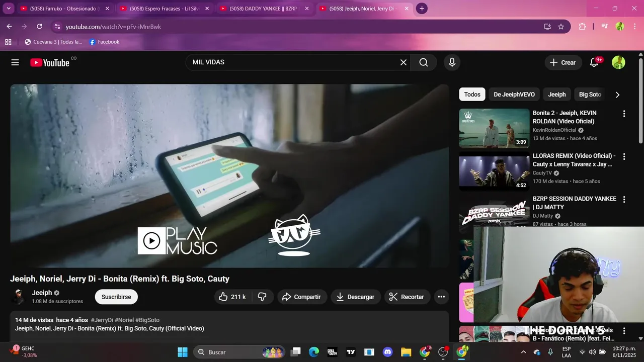
Task: Open the YouTube guide hamburger menu
Action: [x=15, y=62]
